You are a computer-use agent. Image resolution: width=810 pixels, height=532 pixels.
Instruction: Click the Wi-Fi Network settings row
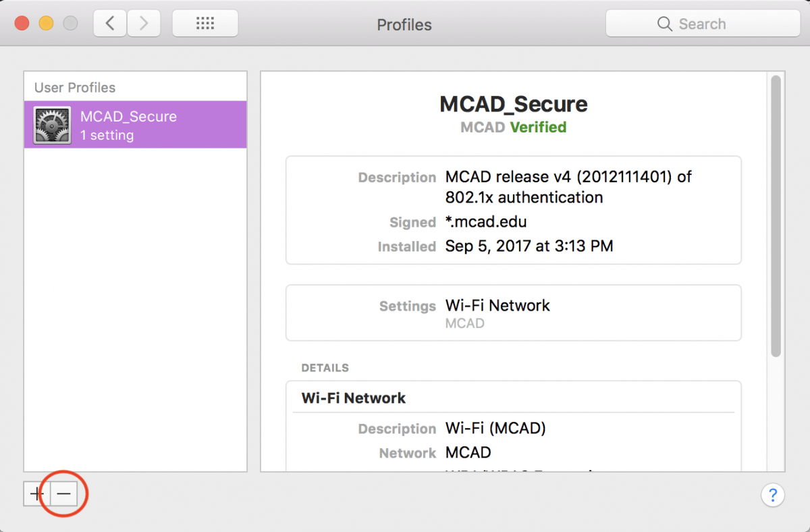point(497,305)
